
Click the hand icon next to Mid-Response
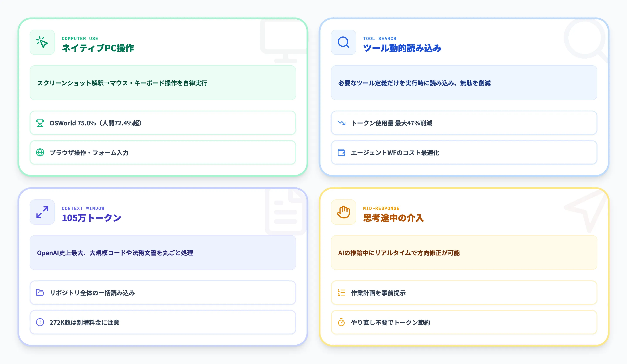(x=343, y=212)
